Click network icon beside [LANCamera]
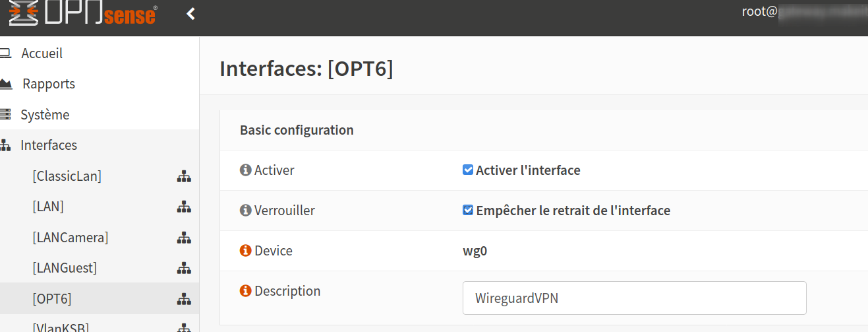868x332 pixels. pyautogui.click(x=184, y=238)
